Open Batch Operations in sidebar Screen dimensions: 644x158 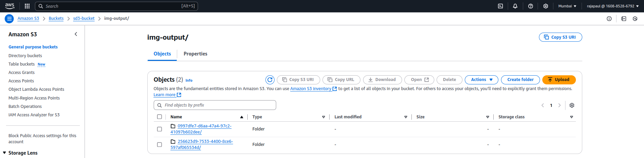[x=25, y=107]
